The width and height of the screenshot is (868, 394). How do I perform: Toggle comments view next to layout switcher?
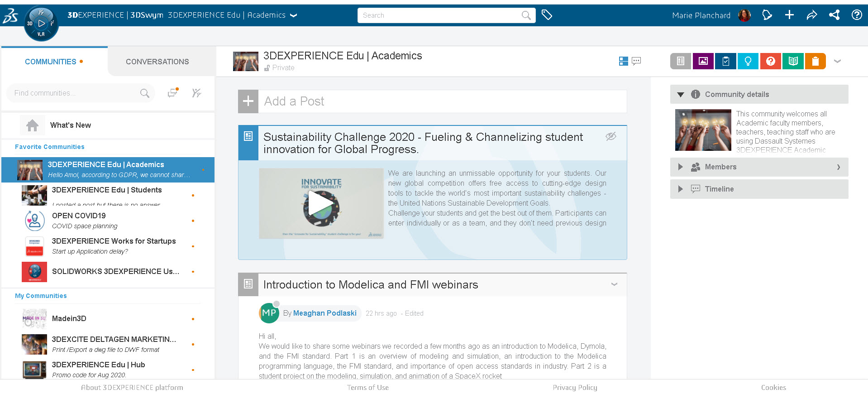pyautogui.click(x=636, y=61)
